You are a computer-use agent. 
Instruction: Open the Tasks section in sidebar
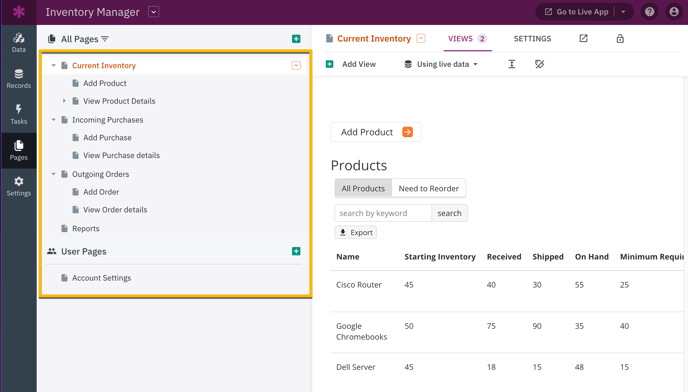pyautogui.click(x=18, y=114)
